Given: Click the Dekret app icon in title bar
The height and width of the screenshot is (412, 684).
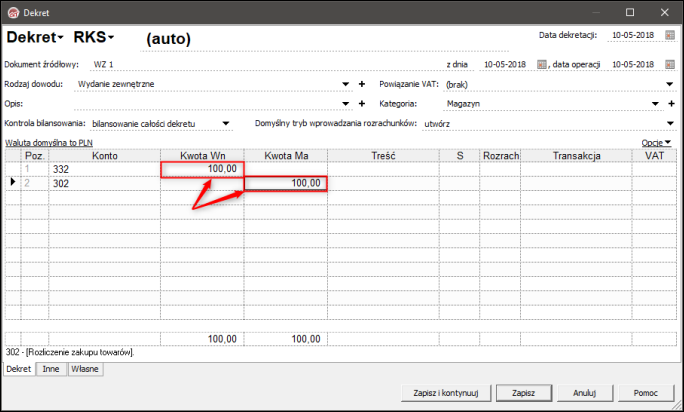Looking at the screenshot, I should [x=14, y=13].
